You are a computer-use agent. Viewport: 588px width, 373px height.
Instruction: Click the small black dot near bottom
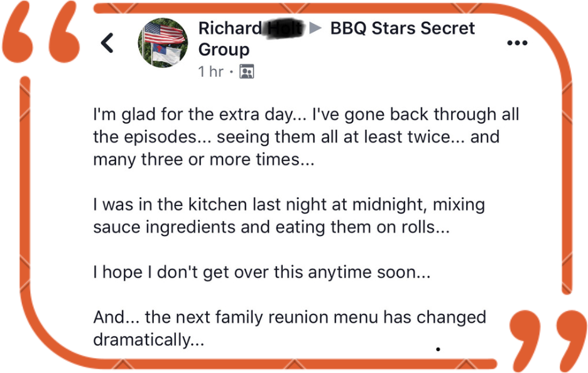(x=438, y=349)
